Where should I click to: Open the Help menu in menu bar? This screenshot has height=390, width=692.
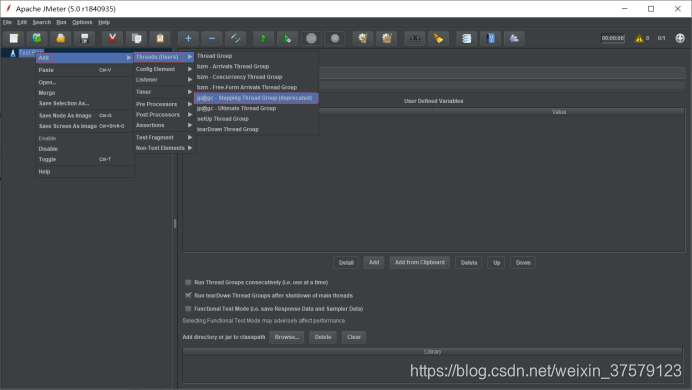(x=104, y=22)
